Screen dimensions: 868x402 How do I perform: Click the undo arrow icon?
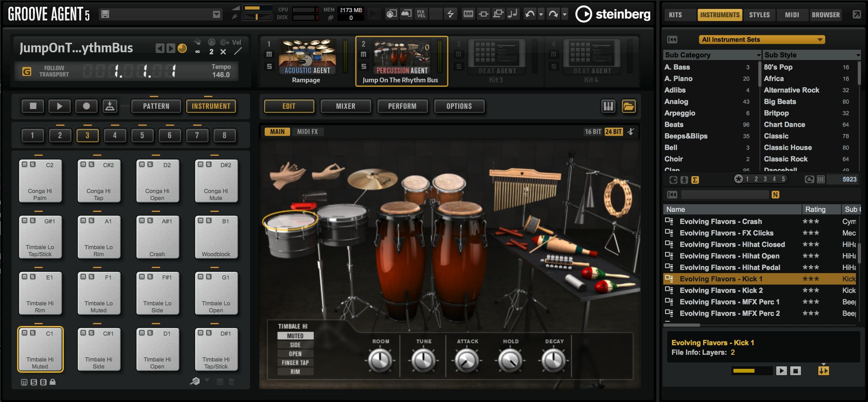(x=530, y=14)
